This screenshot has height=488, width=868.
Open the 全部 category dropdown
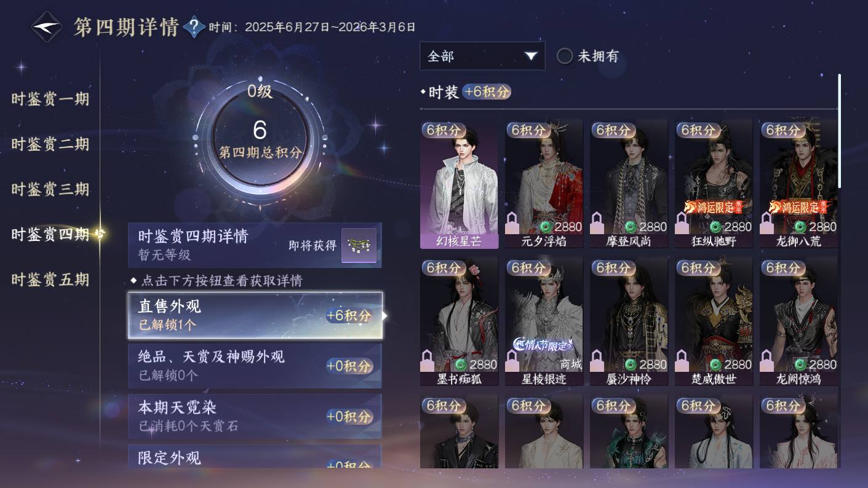482,56
